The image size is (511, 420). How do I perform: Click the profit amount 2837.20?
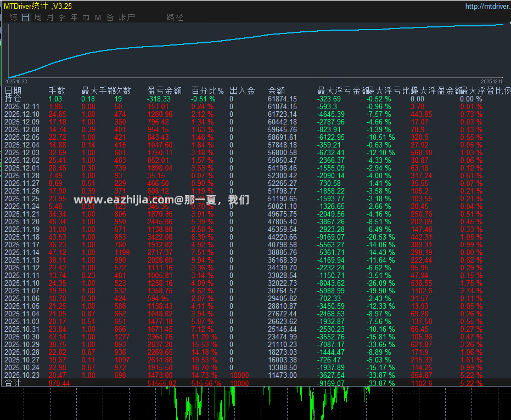160,344
